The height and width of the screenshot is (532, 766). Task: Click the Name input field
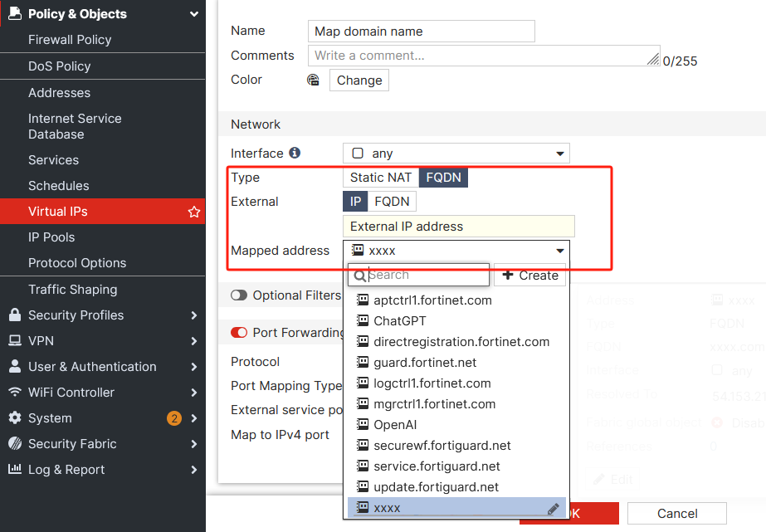(421, 32)
